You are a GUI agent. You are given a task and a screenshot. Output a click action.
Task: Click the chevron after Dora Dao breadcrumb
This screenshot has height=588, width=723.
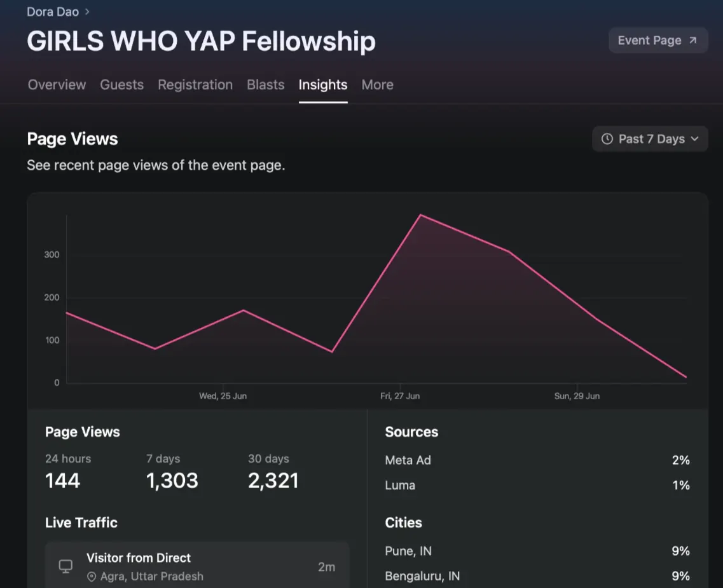pos(87,12)
